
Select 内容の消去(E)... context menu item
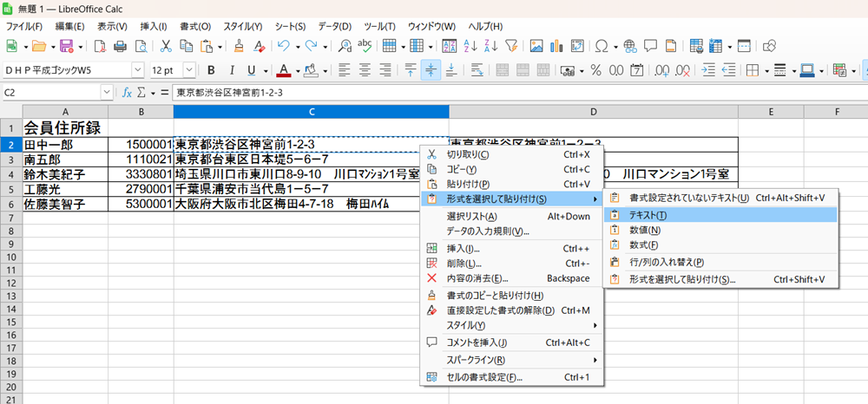click(x=512, y=278)
